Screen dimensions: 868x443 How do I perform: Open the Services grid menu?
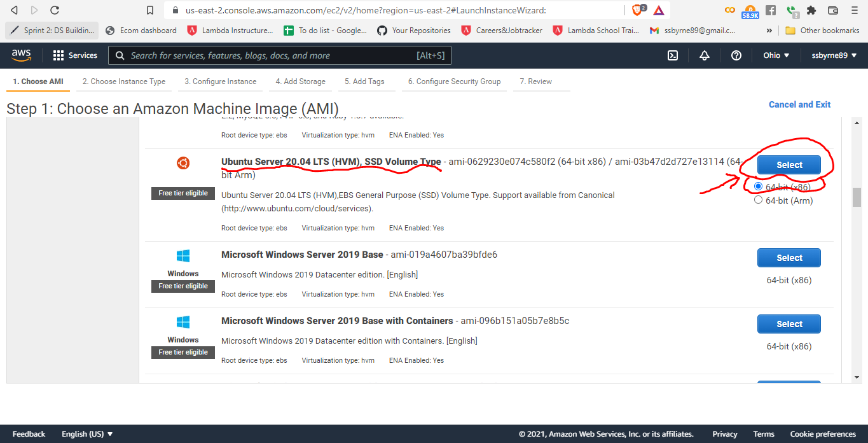(x=75, y=55)
